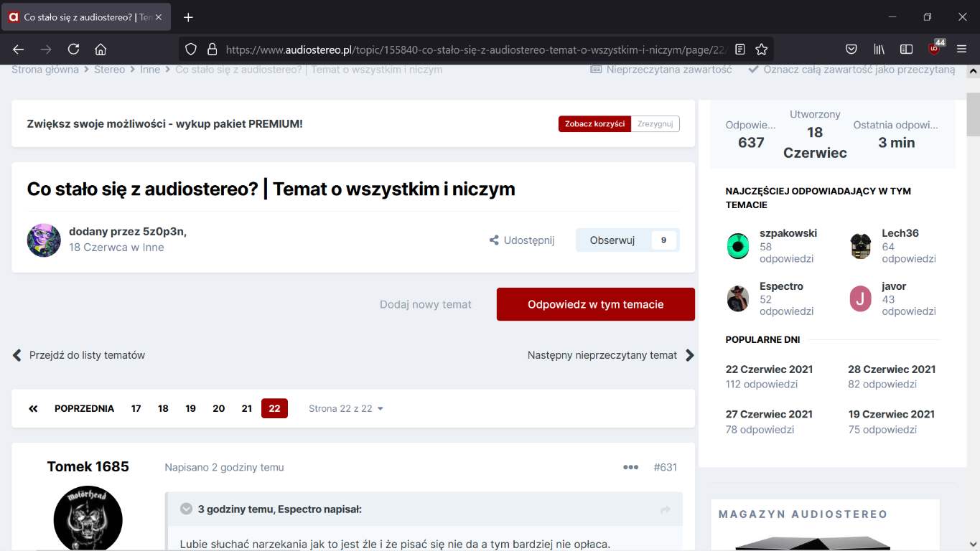The height and width of the screenshot is (551, 980).
Task: Click Strona główna breadcrumb link
Action: click(45, 70)
